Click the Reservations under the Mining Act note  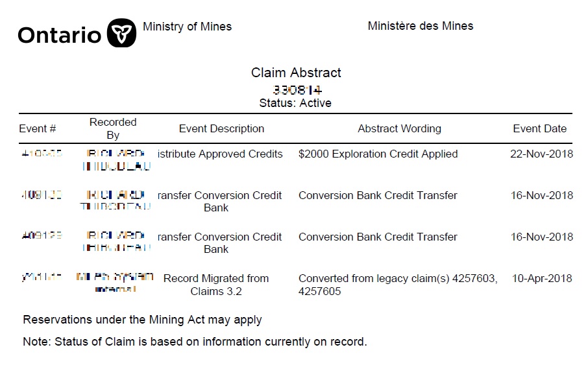tap(142, 320)
